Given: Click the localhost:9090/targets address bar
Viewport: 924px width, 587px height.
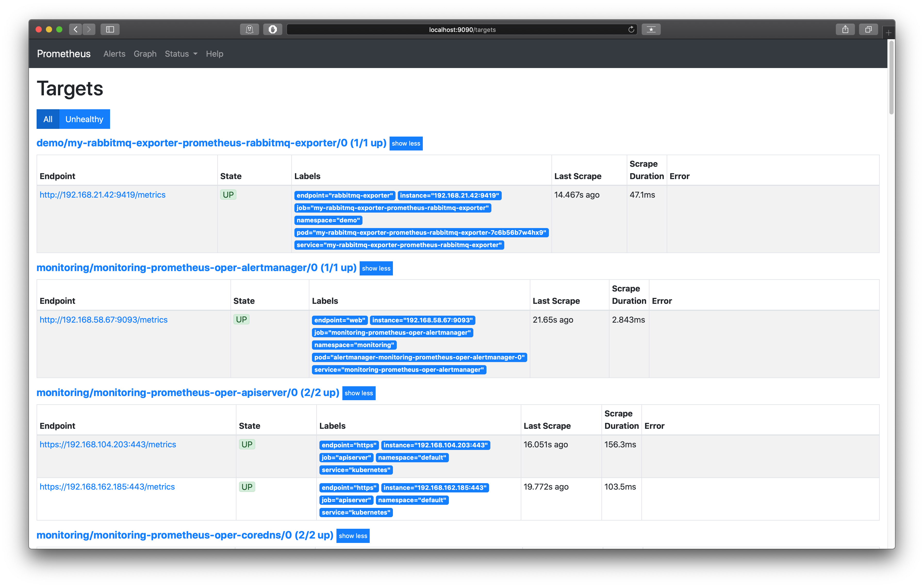Looking at the screenshot, I should point(462,30).
